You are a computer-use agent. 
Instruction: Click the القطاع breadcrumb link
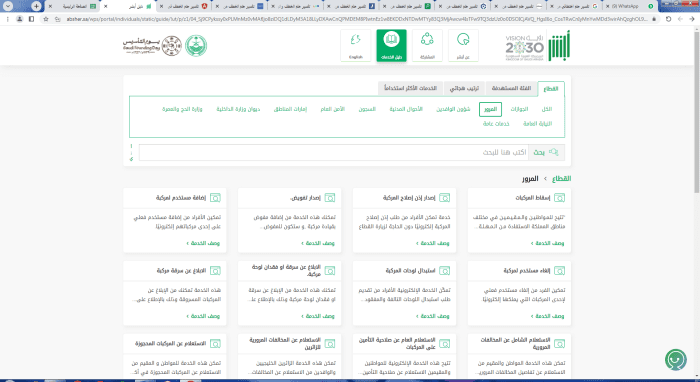pos(562,179)
